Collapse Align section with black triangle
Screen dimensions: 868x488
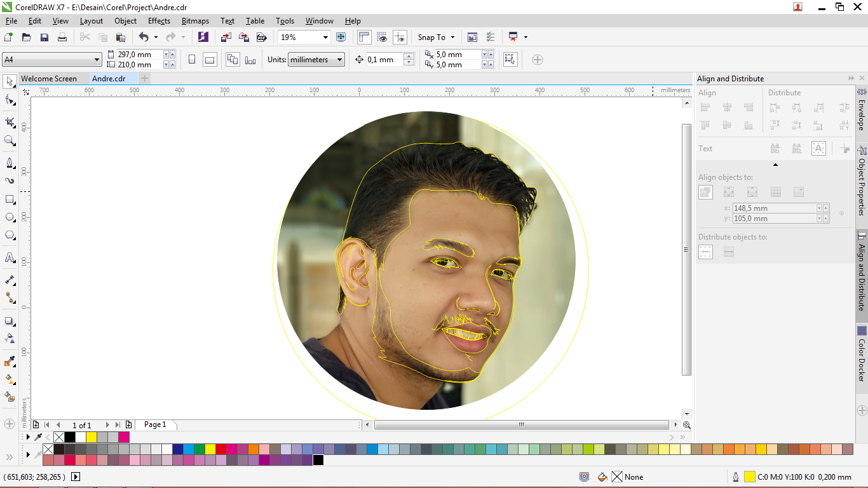click(x=775, y=165)
